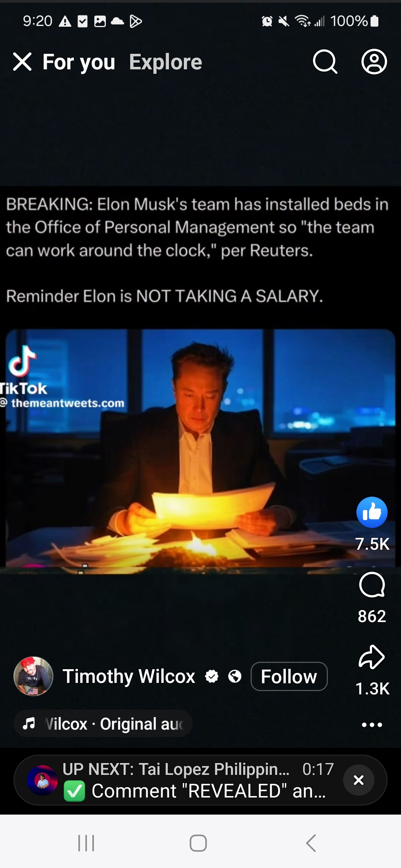This screenshot has width=401, height=868.
Task: Open Android recent apps button
Action: 86,843
